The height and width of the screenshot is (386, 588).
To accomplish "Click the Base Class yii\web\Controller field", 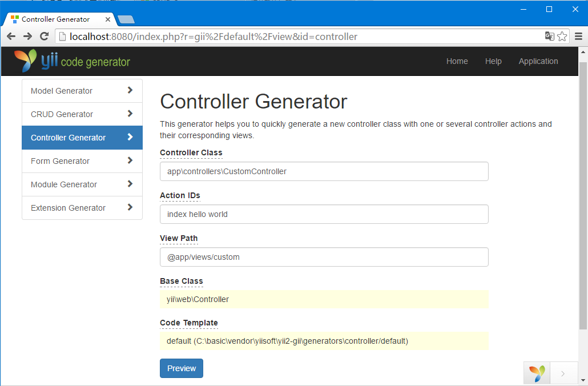I will click(324, 299).
